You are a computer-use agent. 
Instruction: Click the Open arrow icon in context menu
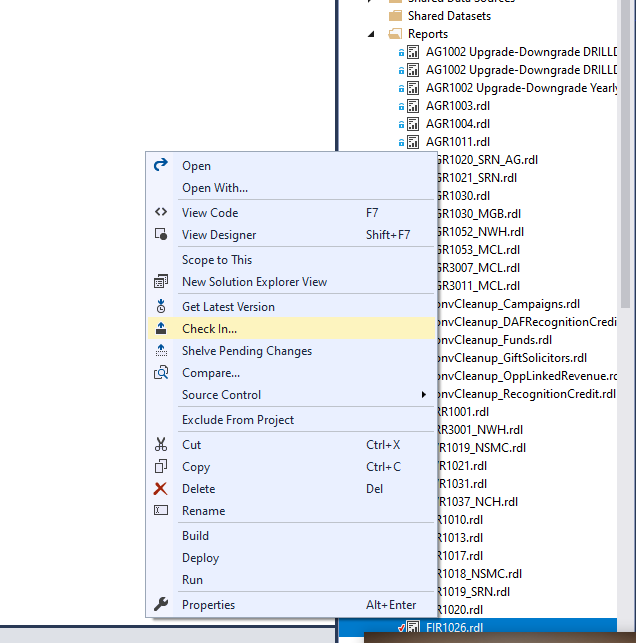(x=161, y=165)
